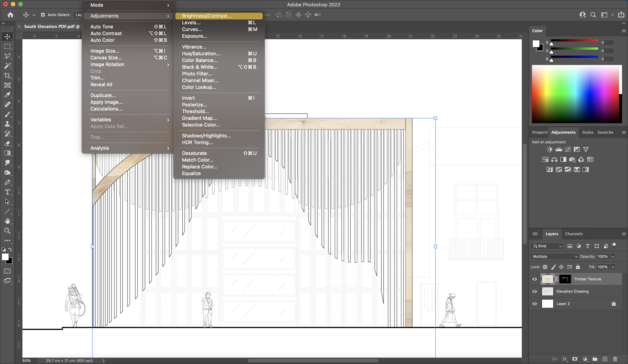Select the Crop tool
Screen dimensions: 628x364
tap(7, 76)
